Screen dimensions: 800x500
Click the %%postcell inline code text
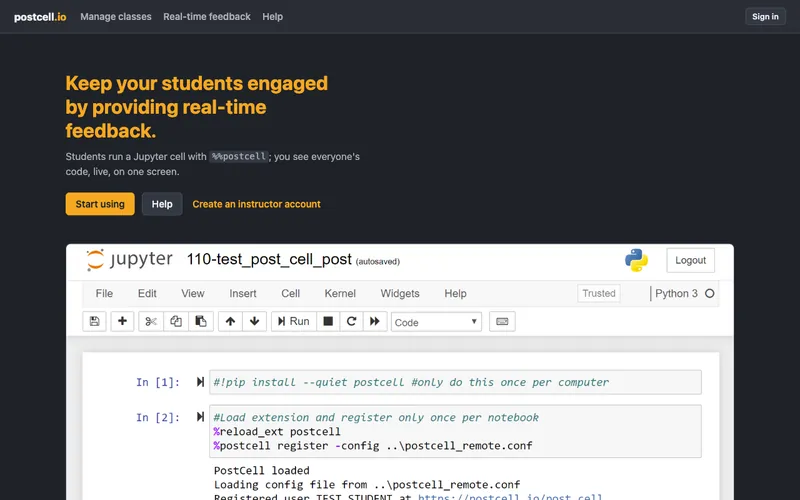pyautogui.click(x=239, y=157)
